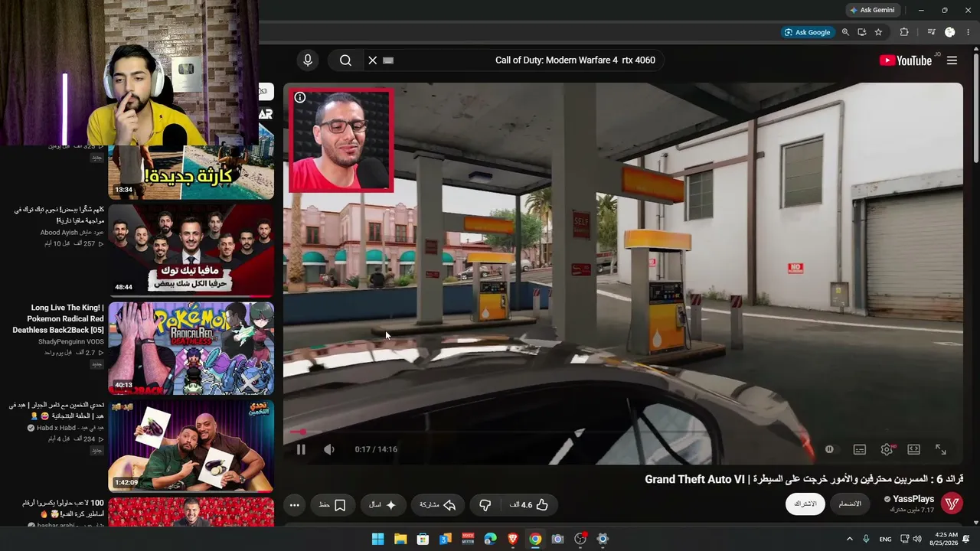The width and height of the screenshot is (980, 551).
Task: Open the three-dots more actions menu
Action: [294, 505]
